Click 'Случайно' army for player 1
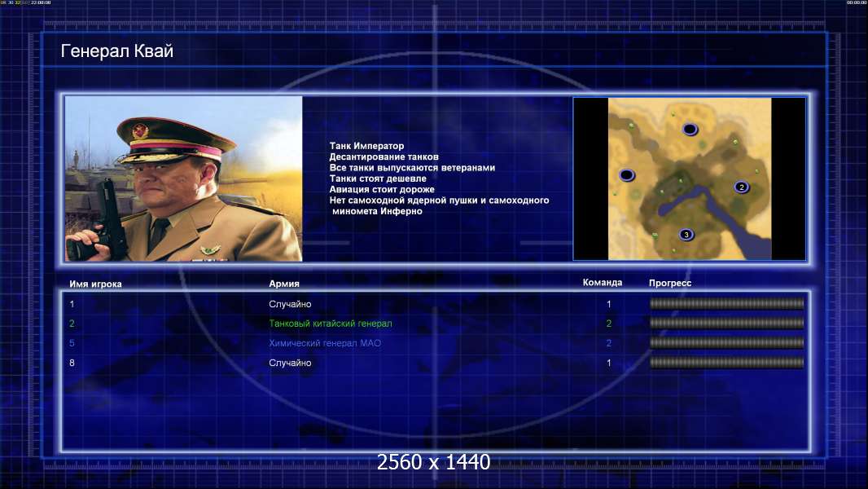Viewport: 868px width, 489px height. coord(290,304)
